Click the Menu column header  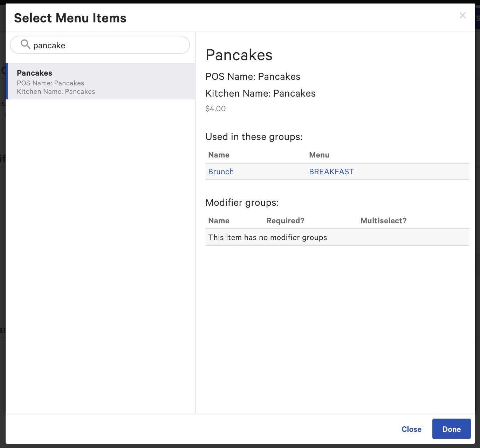click(319, 155)
